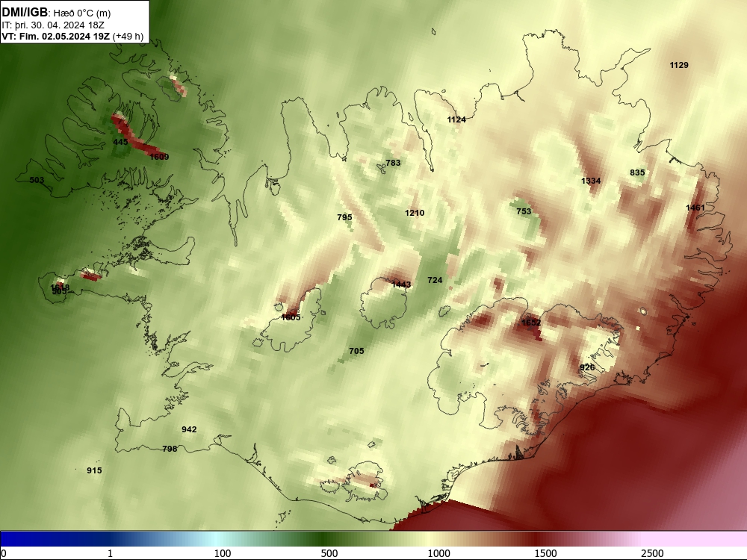Click the 753 value on the map

click(x=524, y=211)
